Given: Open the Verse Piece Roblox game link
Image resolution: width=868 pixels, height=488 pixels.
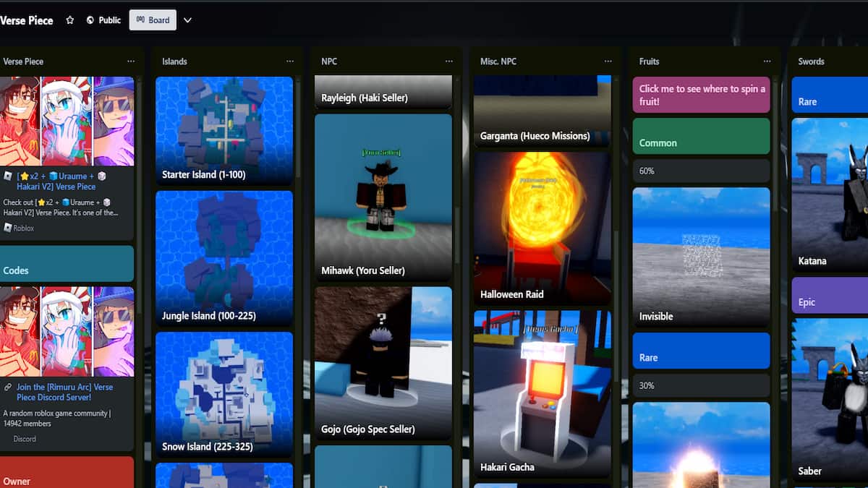Looking at the screenshot, I should click(56, 181).
